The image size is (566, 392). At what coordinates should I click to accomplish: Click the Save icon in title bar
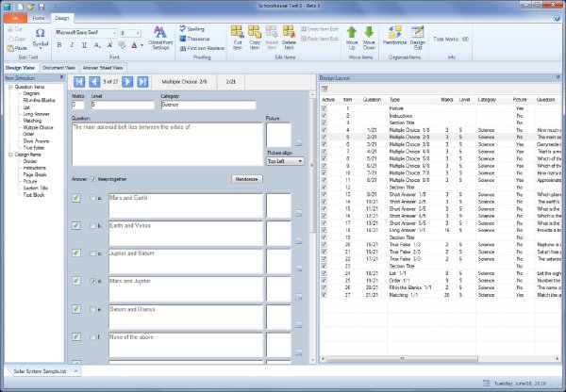[42, 7]
